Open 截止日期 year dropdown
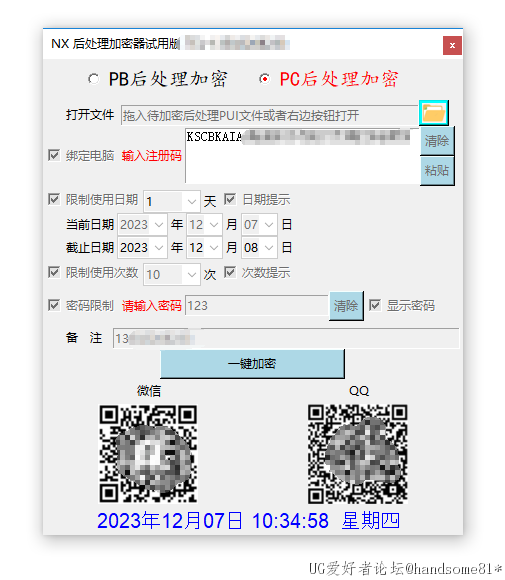Screen dimensions: 505x580 (x=142, y=247)
